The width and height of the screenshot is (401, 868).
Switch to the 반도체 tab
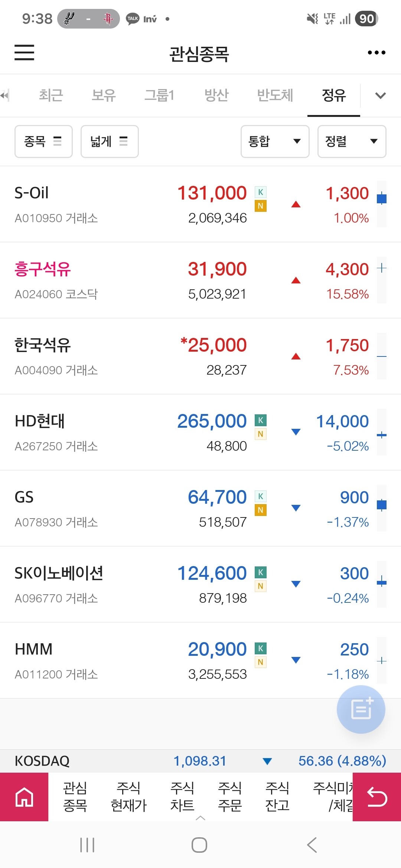275,96
